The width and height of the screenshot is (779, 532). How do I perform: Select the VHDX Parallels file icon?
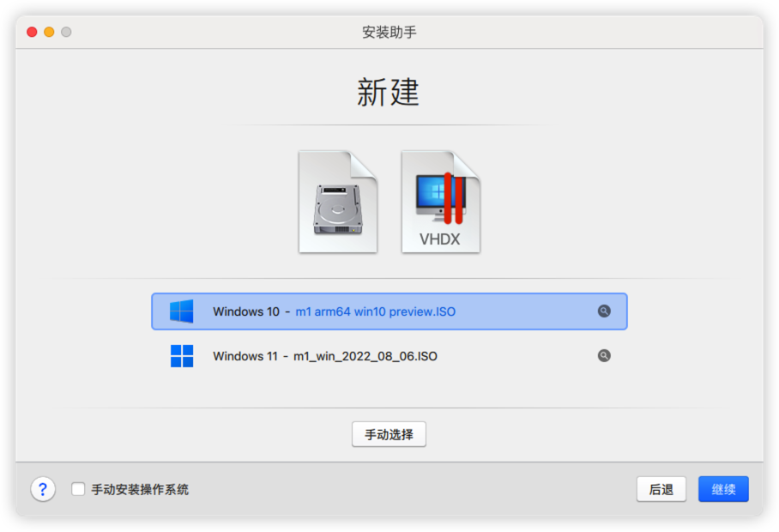(x=441, y=202)
